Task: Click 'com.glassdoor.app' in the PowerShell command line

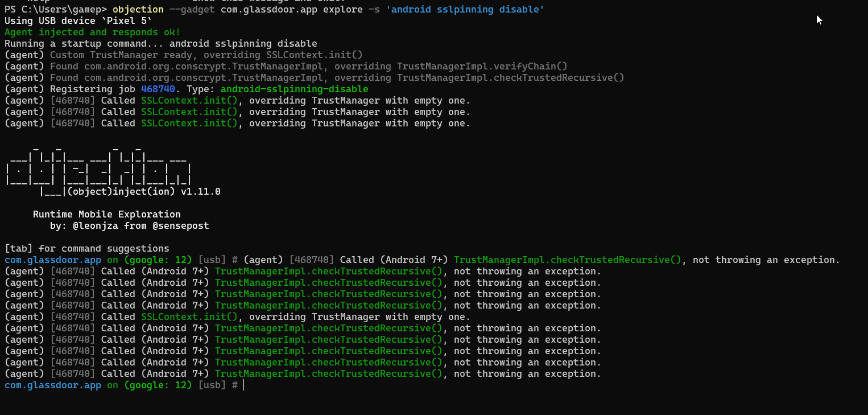Action: pyautogui.click(x=269, y=10)
